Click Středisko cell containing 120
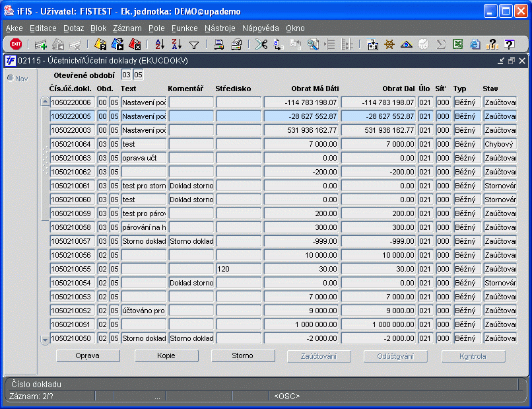This screenshot has height=409, width=532. [239, 269]
